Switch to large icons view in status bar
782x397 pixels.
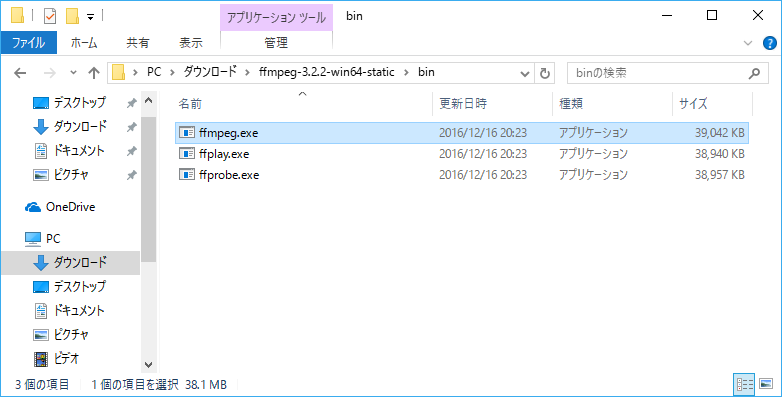click(766, 384)
